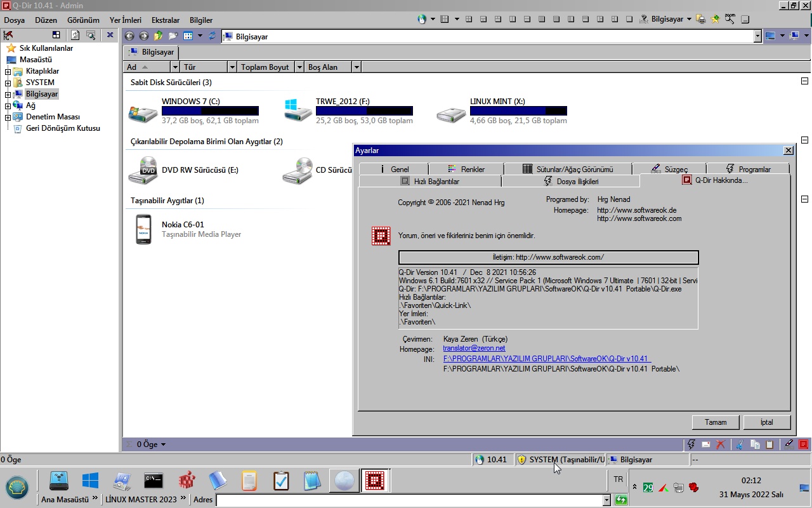The height and width of the screenshot is (508, 812).
Task: Click the Q-Dir globe icon in top toolbar
Action: click(422, 19)
